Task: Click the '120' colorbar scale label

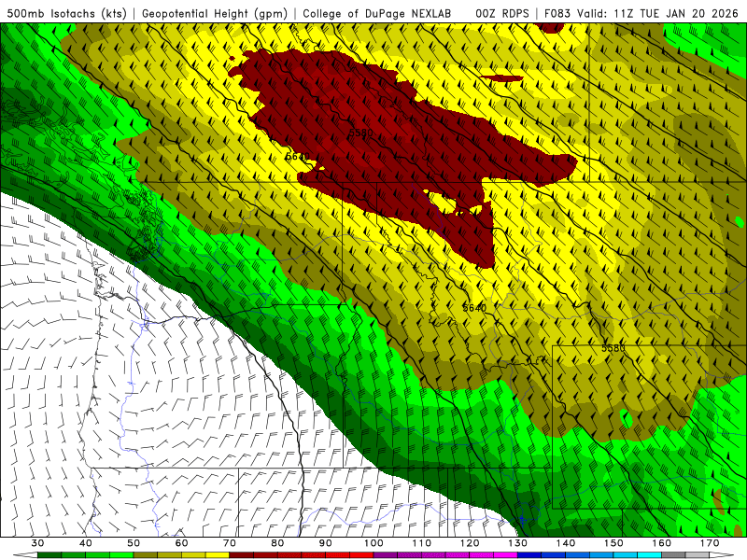Action: (470, 543)
